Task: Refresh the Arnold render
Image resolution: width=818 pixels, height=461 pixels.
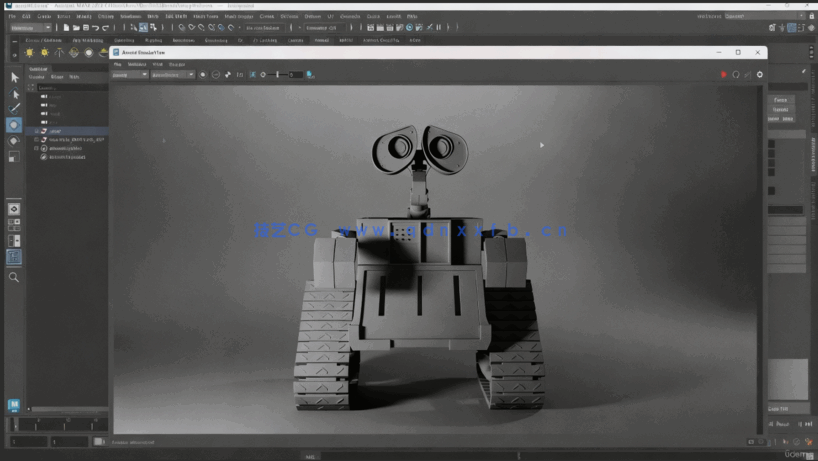Action: tap(735, 74)
